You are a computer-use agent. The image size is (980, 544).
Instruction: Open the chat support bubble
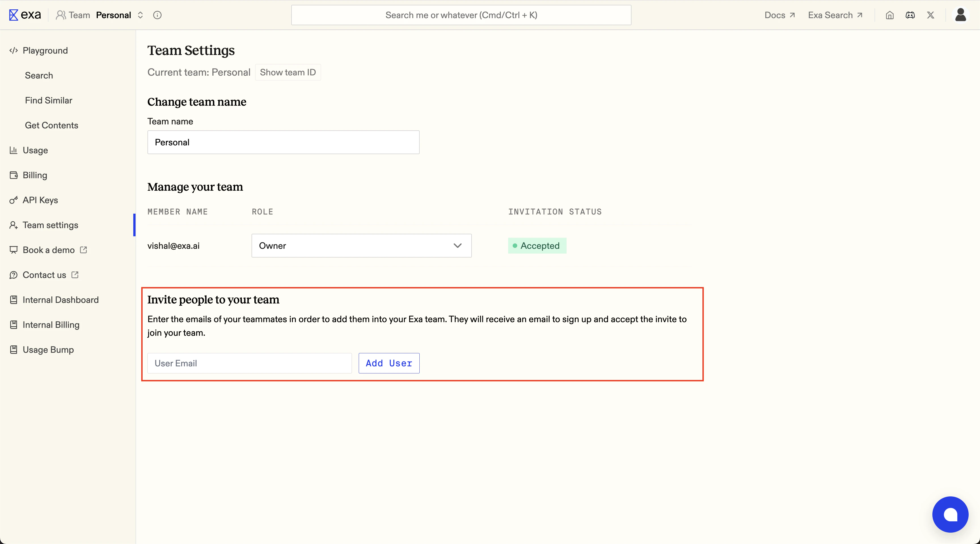pos(950,514)
